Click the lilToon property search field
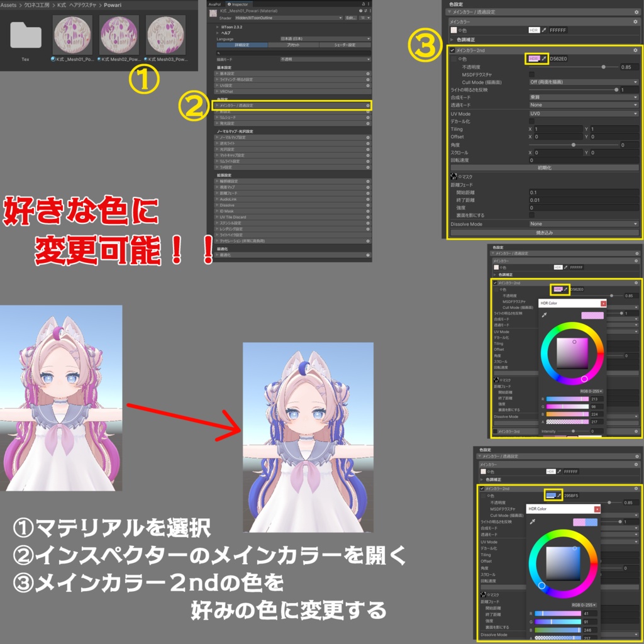The image size is (644, 644). [x=294, y=53]
